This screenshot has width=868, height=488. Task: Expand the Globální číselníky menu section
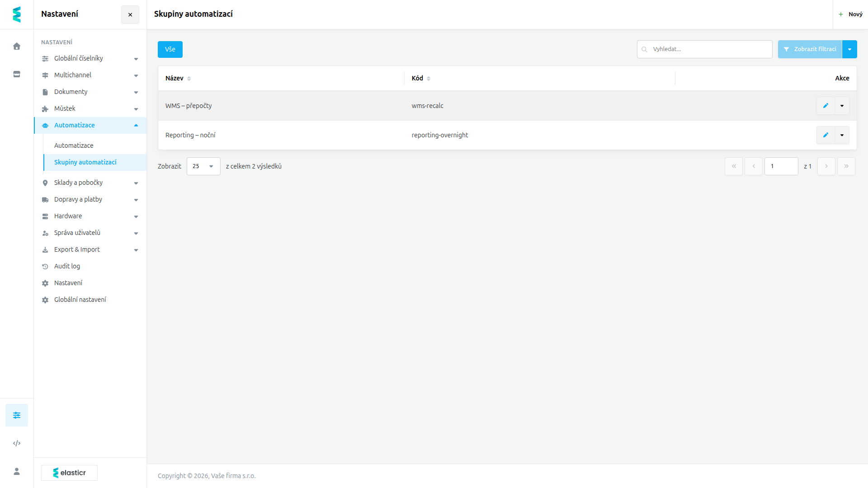tap(90, 58)
